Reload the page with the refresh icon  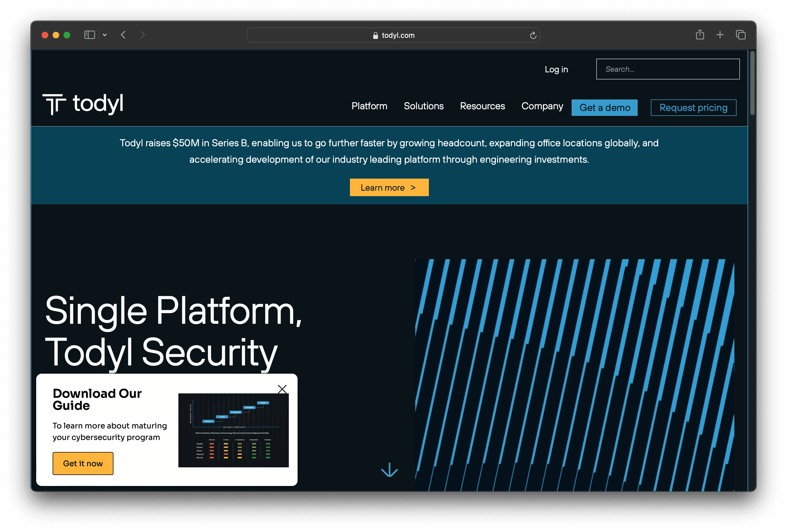[533, 35]
